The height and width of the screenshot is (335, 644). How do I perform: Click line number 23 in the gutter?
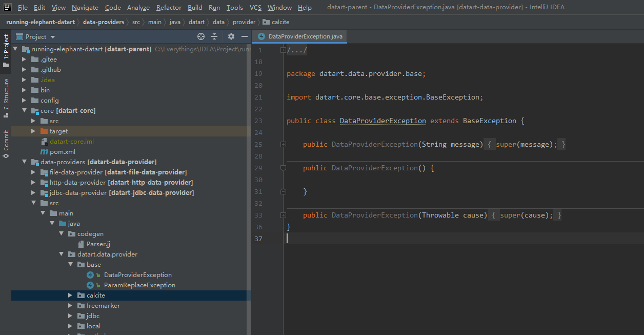point(258,121)
